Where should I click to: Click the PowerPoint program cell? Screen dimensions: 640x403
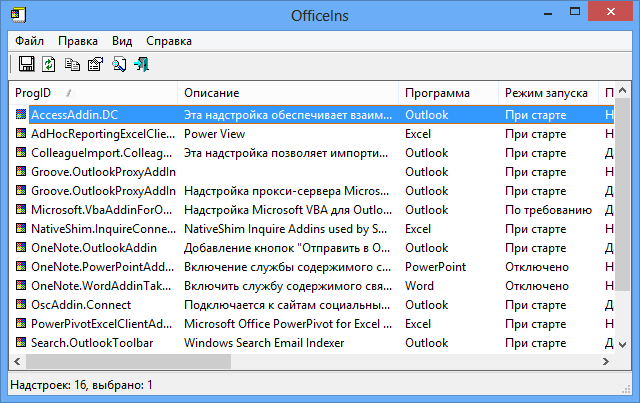point(435,267)
